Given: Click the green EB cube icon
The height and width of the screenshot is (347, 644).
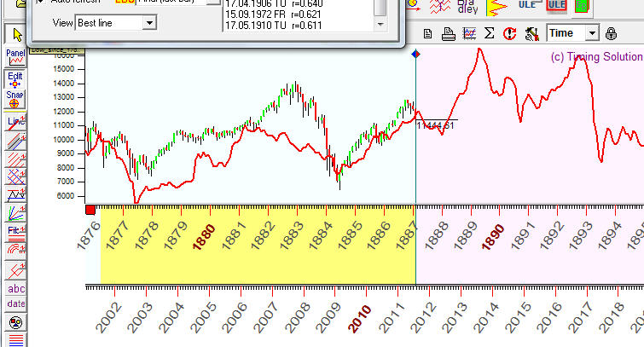Looking at the screenshot, I should 582,6.
